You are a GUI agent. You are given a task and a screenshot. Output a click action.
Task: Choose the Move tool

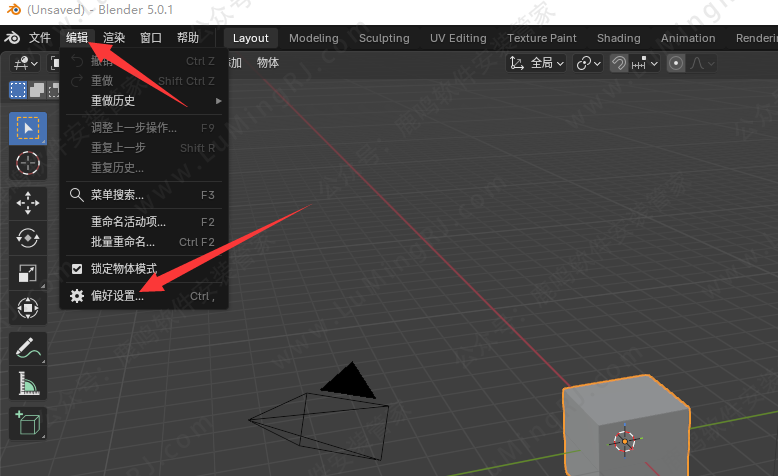(x=27, y=203)
